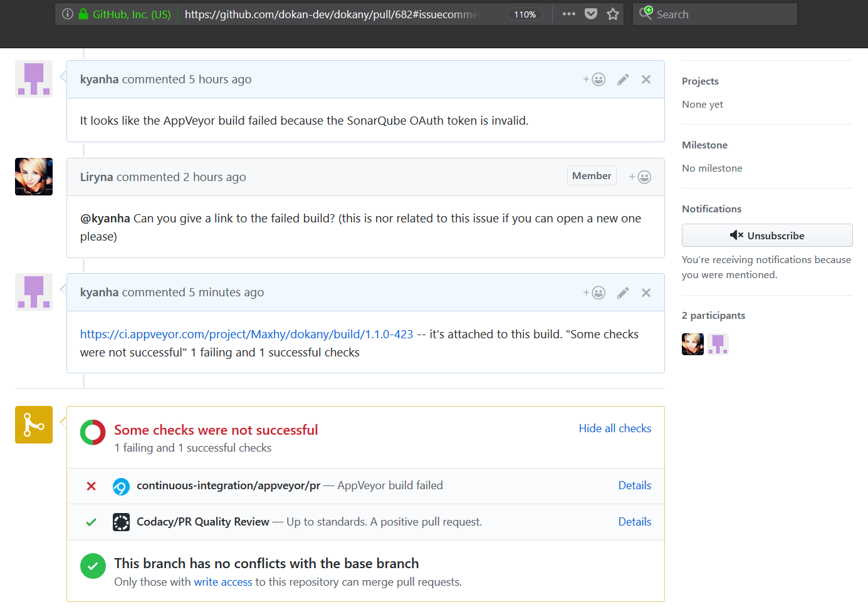
Task: Click Liryna's avatar in participants list
Action: pos(693,344)
